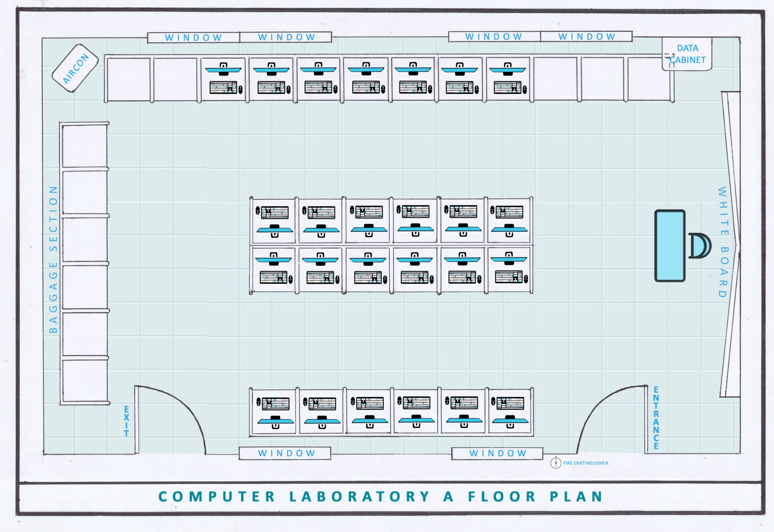Click the top-right WINDOW label
Image resolution: width=774 pixels, height=532 pixels.
[587, 37]
